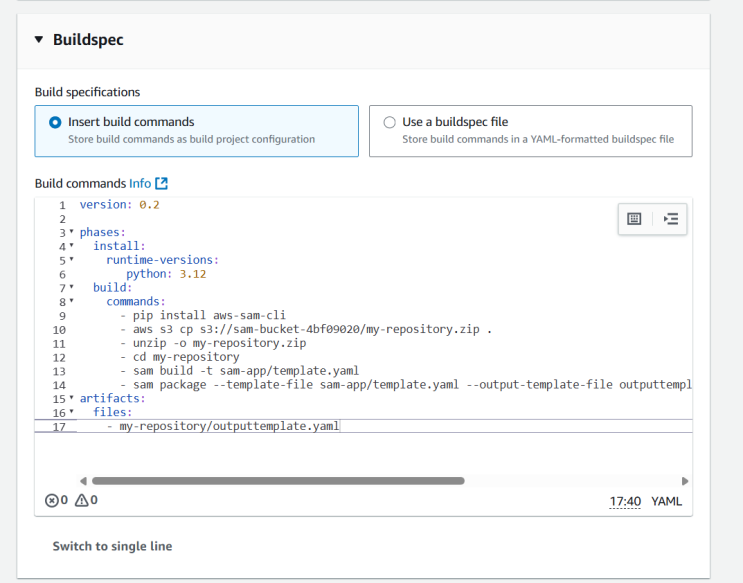Fold the build block at line 7

click(72, 287)
